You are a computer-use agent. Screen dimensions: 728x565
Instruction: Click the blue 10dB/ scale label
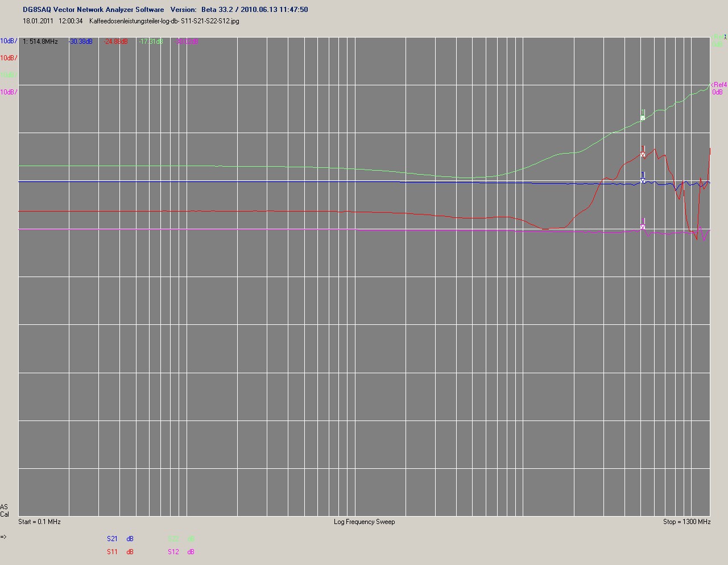click(x=8, y=41)
